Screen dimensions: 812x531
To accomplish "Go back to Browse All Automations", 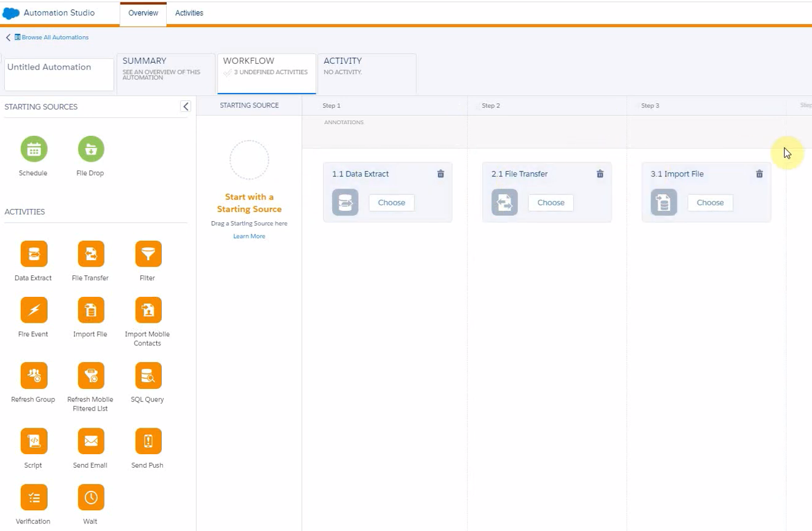I will click(x=51, y=37).
